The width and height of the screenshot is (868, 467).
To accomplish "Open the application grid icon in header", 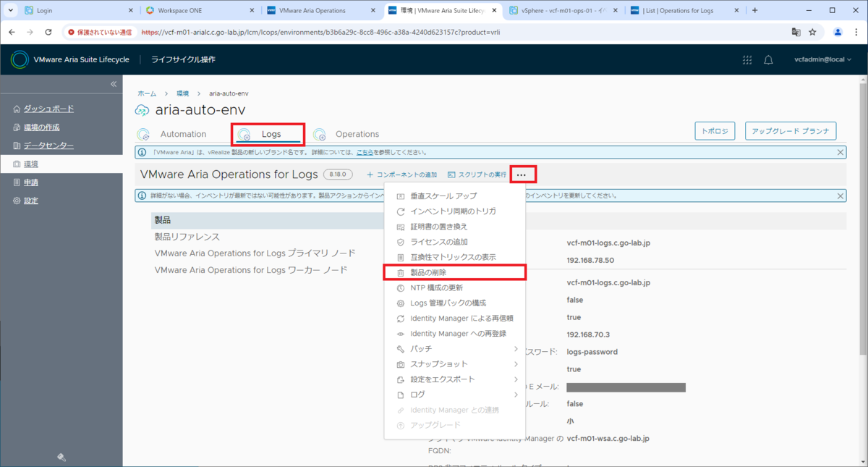I will (747, 59).
